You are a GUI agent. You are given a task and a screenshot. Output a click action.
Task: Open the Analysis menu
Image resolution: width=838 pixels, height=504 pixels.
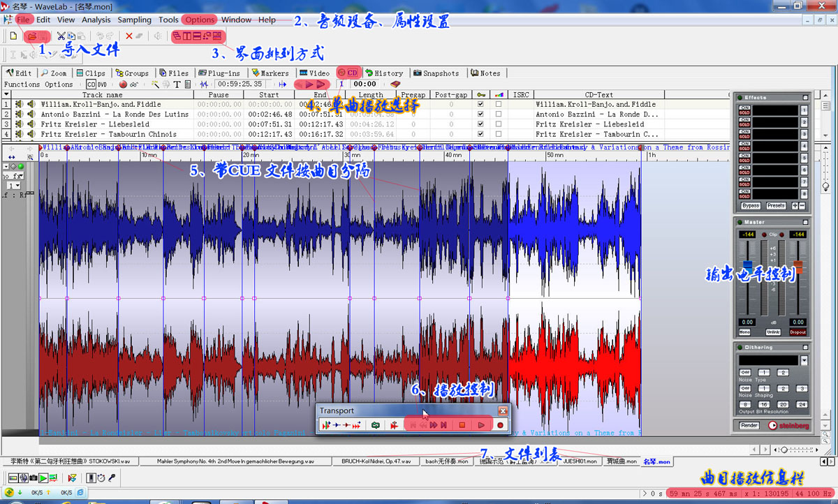point(96,20)
